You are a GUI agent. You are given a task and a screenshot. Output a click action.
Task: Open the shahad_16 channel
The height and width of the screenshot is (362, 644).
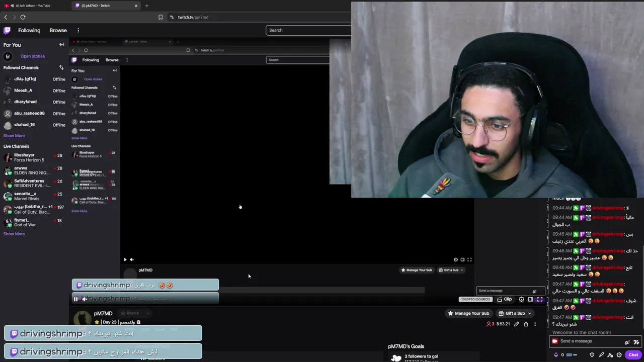[x=34, y=125]
